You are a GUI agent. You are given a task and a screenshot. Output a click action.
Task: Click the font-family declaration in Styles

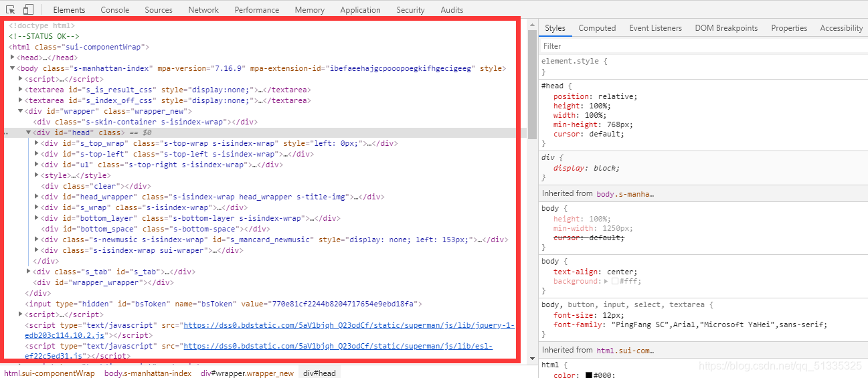pyautogui.click(x=691, y=324)
